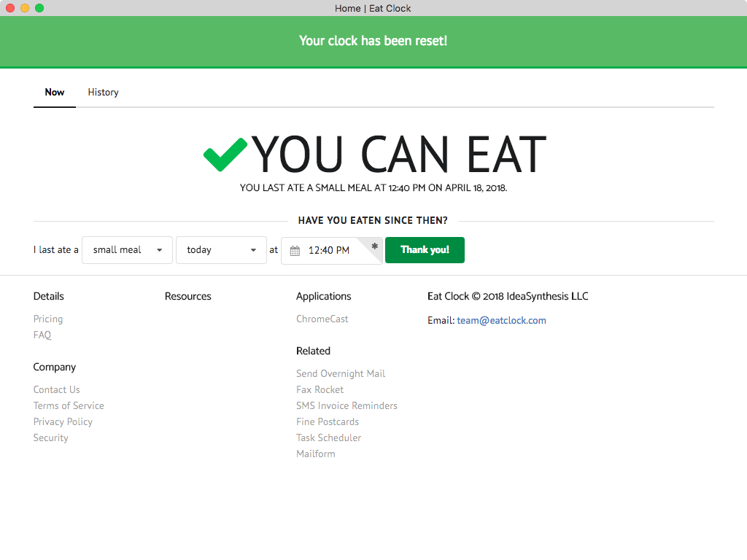Open the Security link

50,438
